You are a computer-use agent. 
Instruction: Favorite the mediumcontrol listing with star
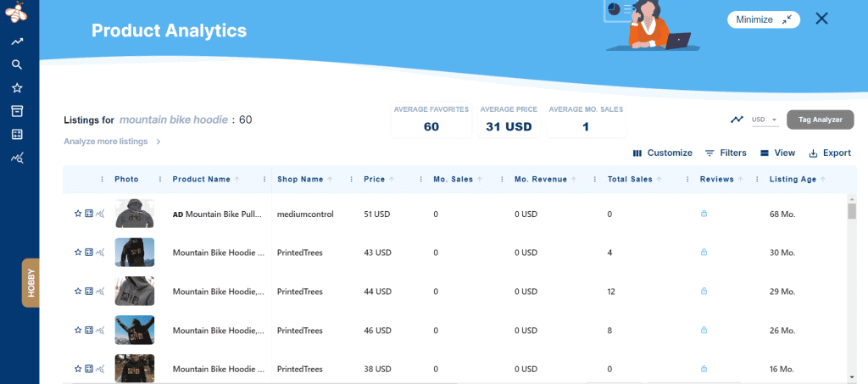click(x=78, y=214)
